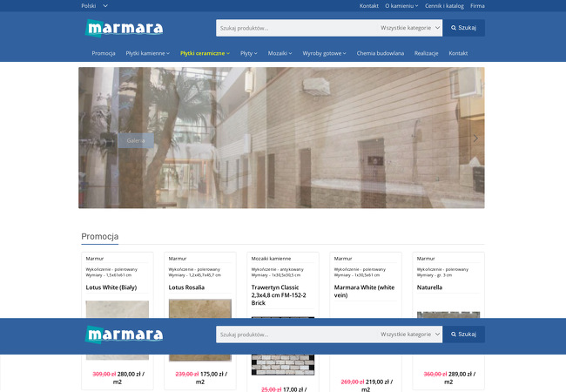Click the Naturella product thumbnail
The image size is (566, 392).
(448, 314)
